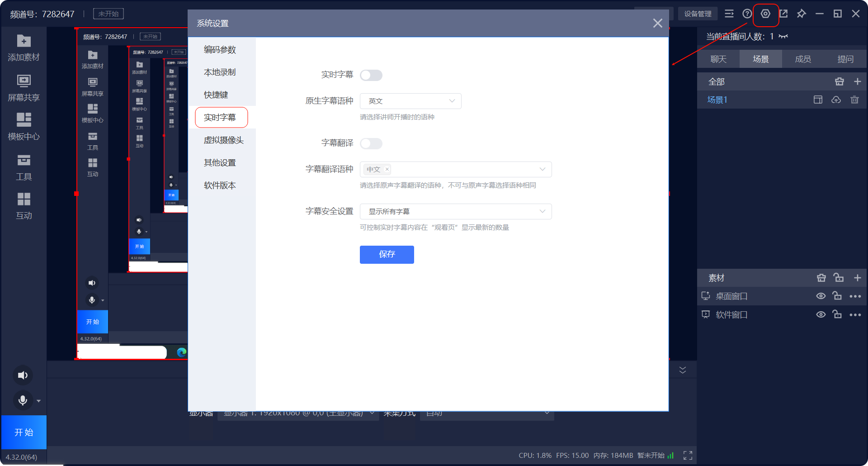Screen dimensions: 868x466
Task: Open the 模板中心 template center
Action: pos(24,127)
